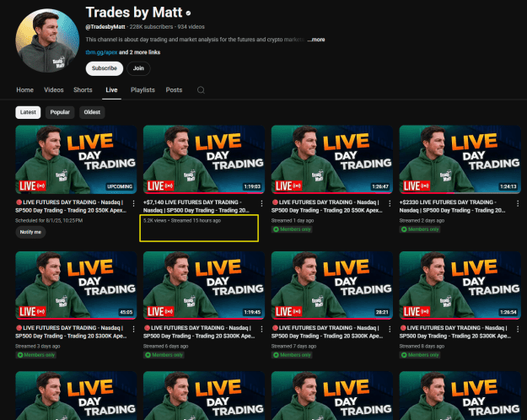527x420 pixels.
Task: Open three-dot menu for +$7,140 stream
Action: pyautogui.click(x=261, y=203)
